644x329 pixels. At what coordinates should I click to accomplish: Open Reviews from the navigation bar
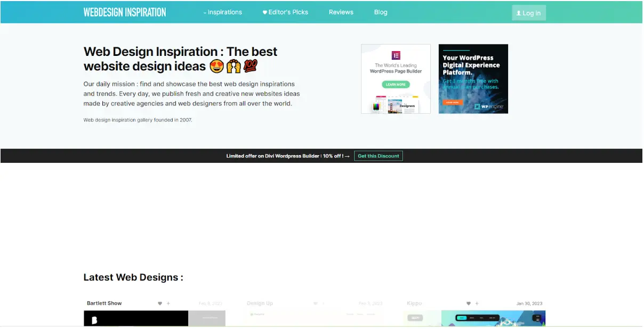(x=341, y=12)
